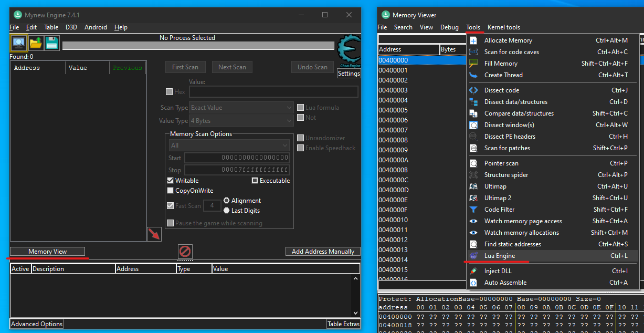644x333 pixels.
Task: Open the File menu in Mynew Engine
Action: 14,27
